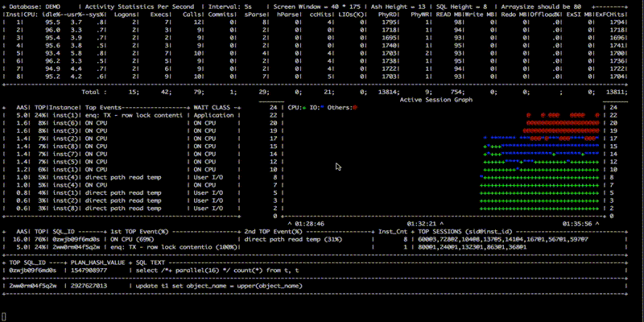
Task: Click the 'Interval: 5s' header entry
Action: (229, 6)
